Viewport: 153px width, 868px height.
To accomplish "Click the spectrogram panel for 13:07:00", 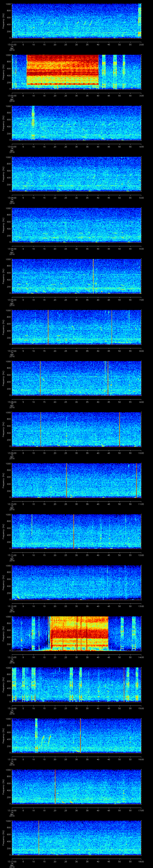I will pyautogui.click(x=77, y=327).
